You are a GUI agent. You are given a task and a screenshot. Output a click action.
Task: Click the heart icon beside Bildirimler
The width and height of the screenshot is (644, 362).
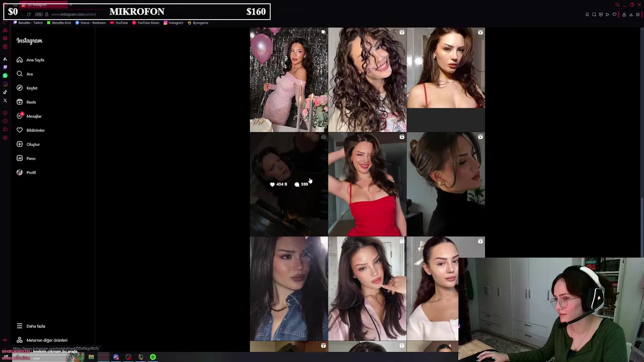click(x=20, y=130)
